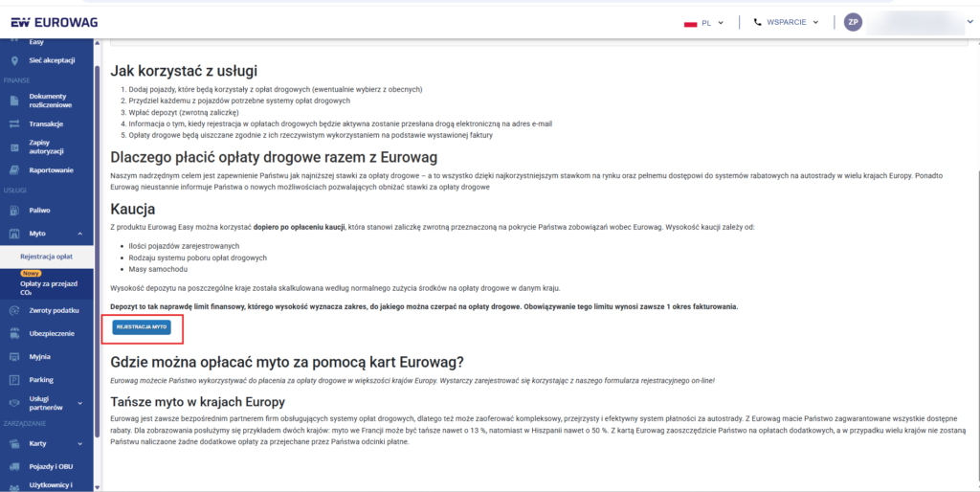This screenshot has width=980, height=492.
Task: Click 'Gdzie można opłacać myto' heading
Action: 286,362
